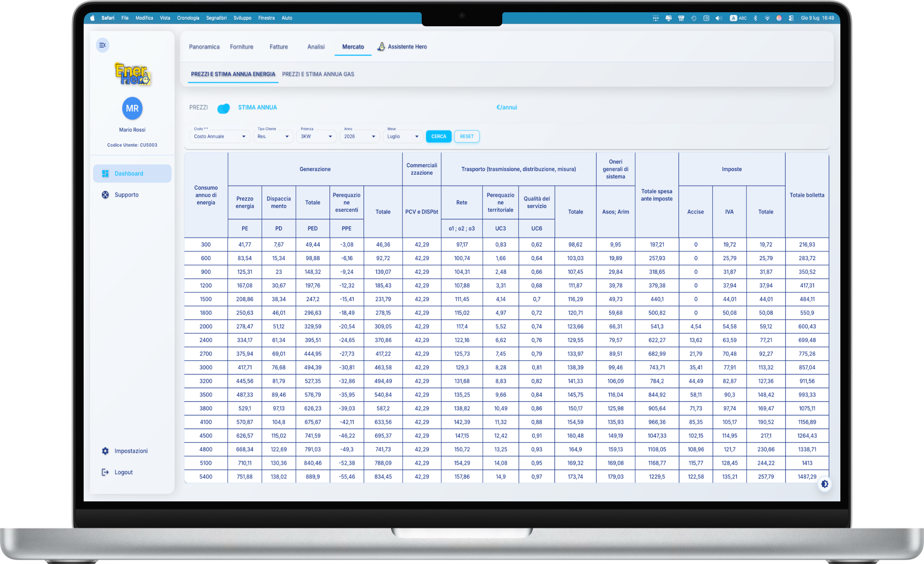Image resolution: width=924 pixels, height=564 pixels.
Task: Open the Anno dropdown
Action: pyautogui.click(x=360, y=137)
